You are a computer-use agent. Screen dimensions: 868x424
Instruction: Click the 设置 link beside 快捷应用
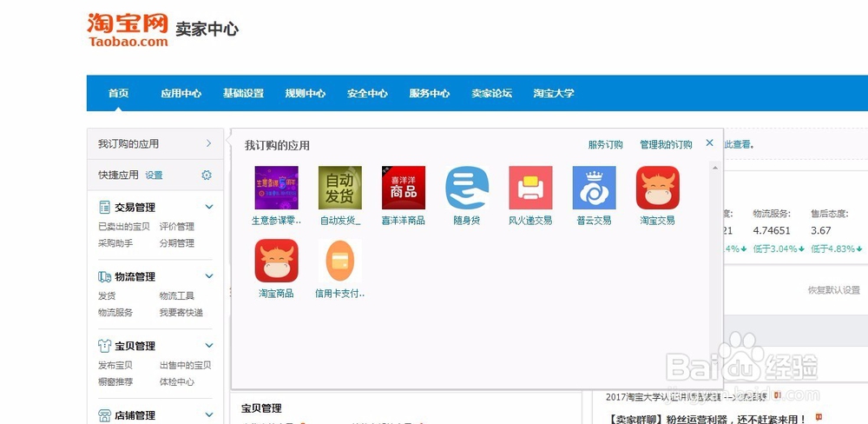point(154,176)
